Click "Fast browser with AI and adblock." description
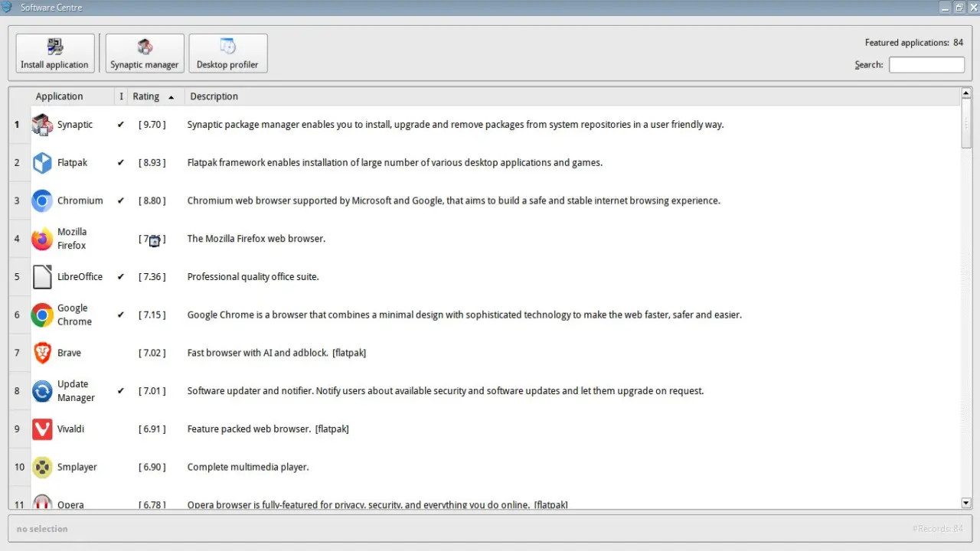 [x=257, y=353]
